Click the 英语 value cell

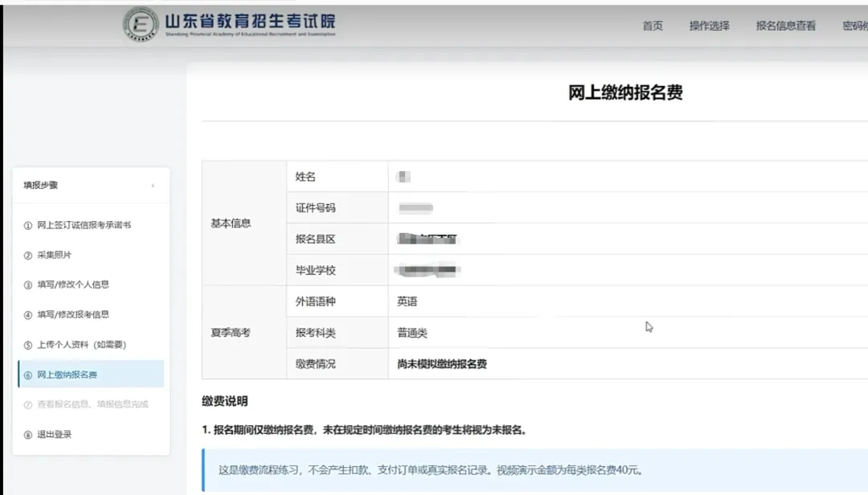coord(628,301)
